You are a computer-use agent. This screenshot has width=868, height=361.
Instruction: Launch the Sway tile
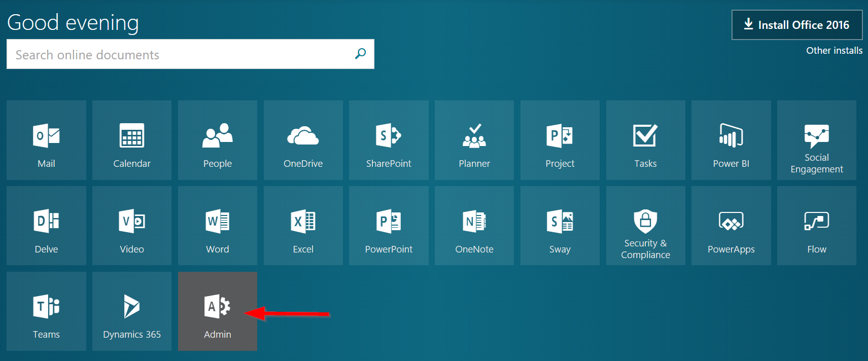560,226
